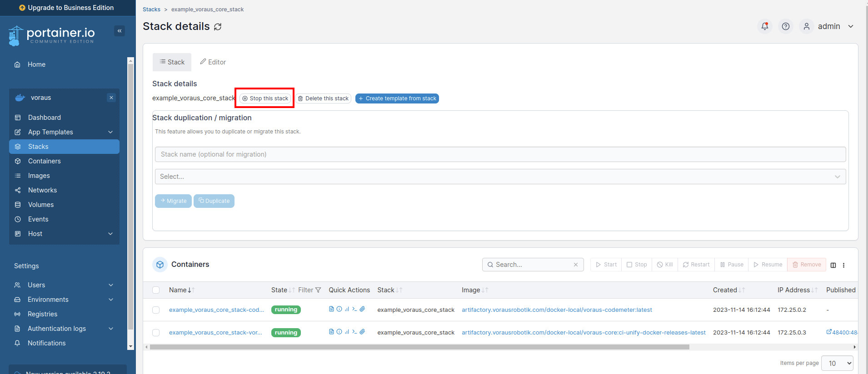Refresh stack details with the reload icon

[218, 27]
